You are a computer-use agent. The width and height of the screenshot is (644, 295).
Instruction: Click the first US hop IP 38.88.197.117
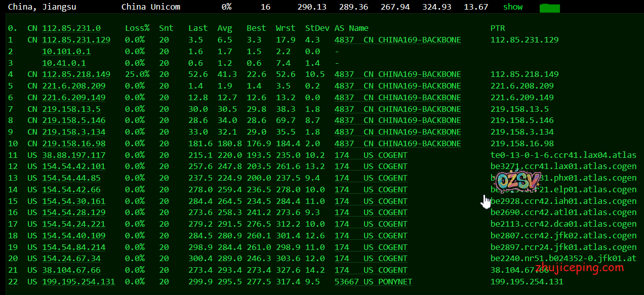[73, 155]
